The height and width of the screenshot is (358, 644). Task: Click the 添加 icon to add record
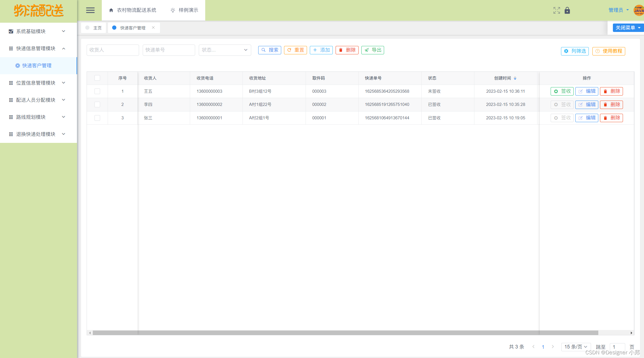coord(322,50)
